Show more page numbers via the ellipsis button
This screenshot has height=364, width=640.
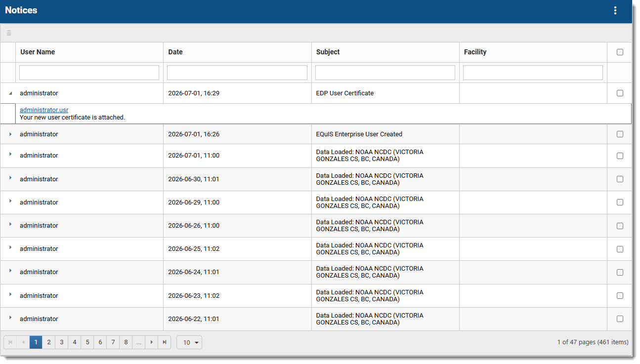[139, 342]
